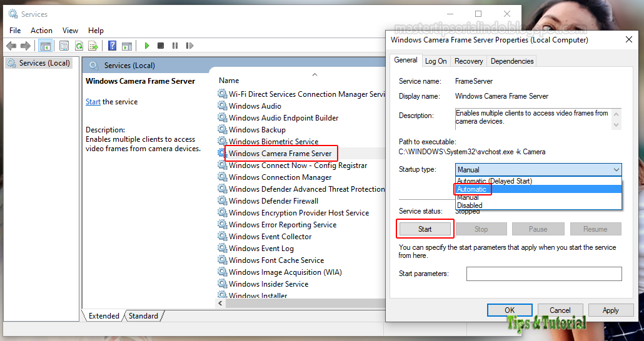Image resolution: width=644 pixels, height=341 pixels.
Task: Click the Forward arrow toolbar icon
Action: pyautogui.click(x=26, y=46)
